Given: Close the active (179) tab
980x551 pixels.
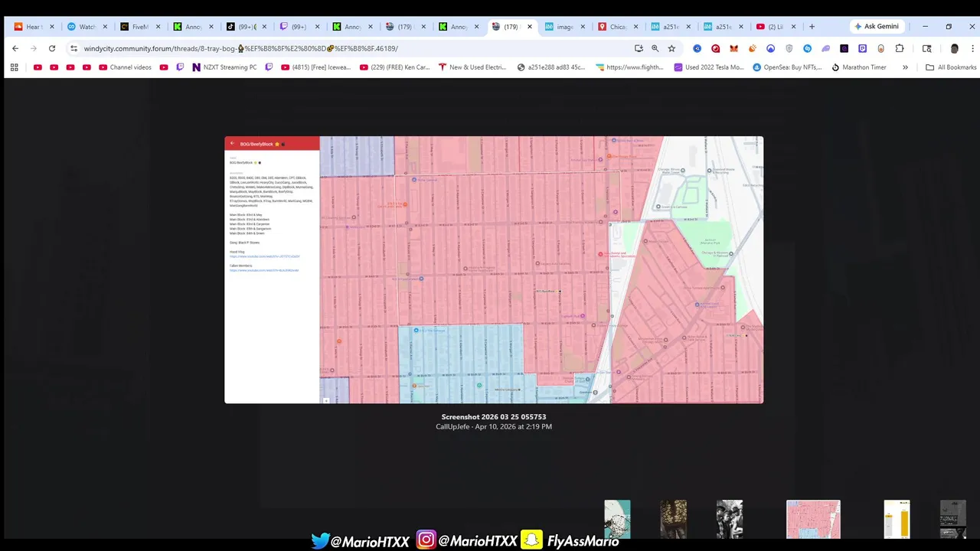Looking at the screenshot, I should point(529,27).
